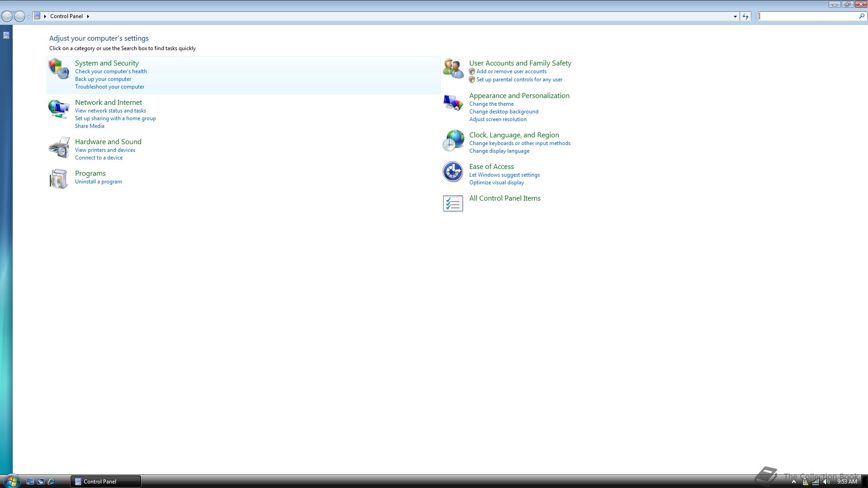868x488 pixels.
Task: Click the Ease of Access icon
Action: pyautogui.click(x=453, y=172)
